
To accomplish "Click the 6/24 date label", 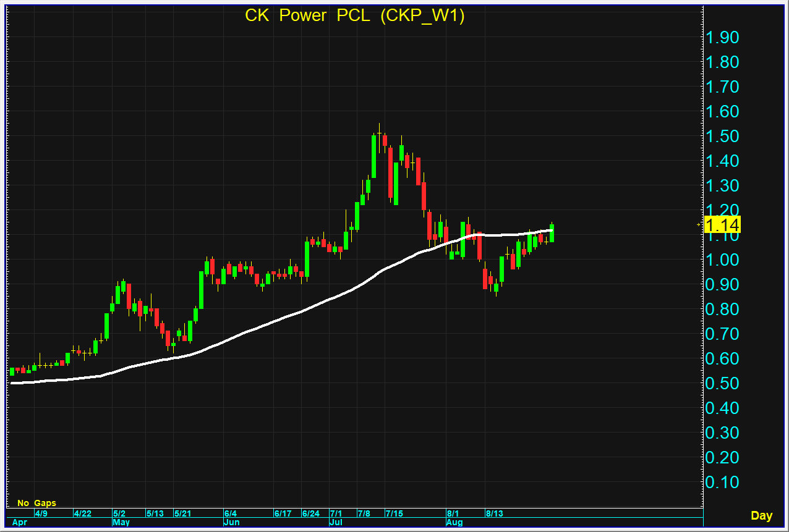I will tap(311, 513).
